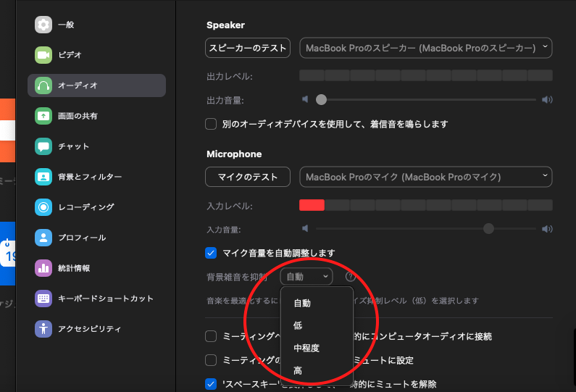Choose 低 in noise suppression menu
The width and height of the screenshot is (576, 392).
[298, 326]
